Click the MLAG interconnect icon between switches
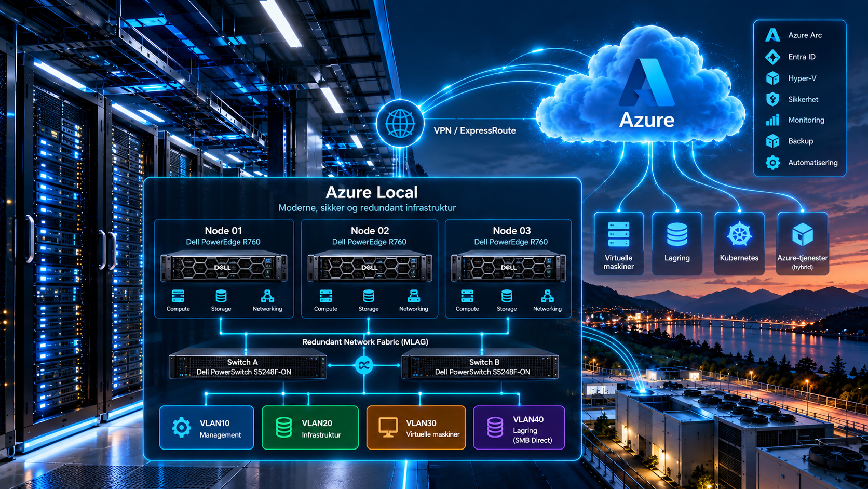 pos(364,365)
